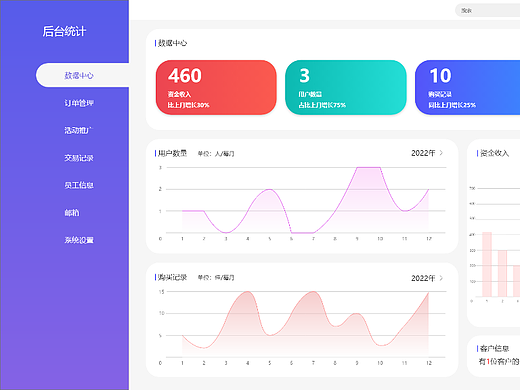Open 系统设置 in the sidebar
Screen dimensions: 520x390
coord(79,240)
